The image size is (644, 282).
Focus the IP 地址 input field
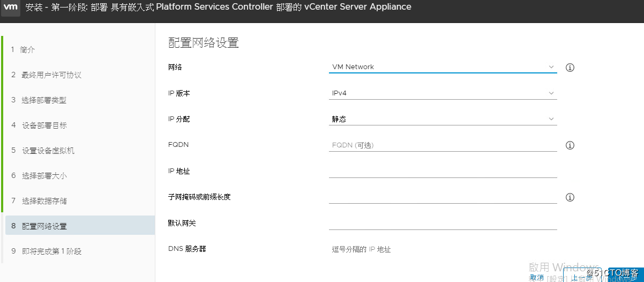(443, 171)
